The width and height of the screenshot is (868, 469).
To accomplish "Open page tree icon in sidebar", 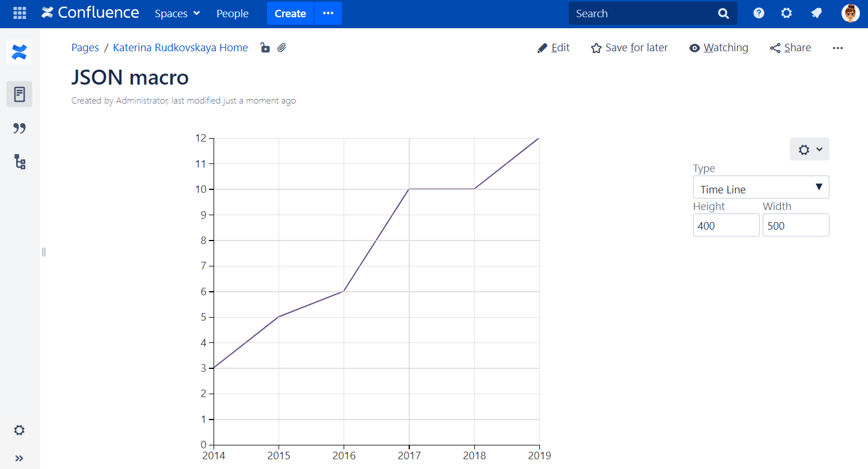I will click(x=20, y=162).
